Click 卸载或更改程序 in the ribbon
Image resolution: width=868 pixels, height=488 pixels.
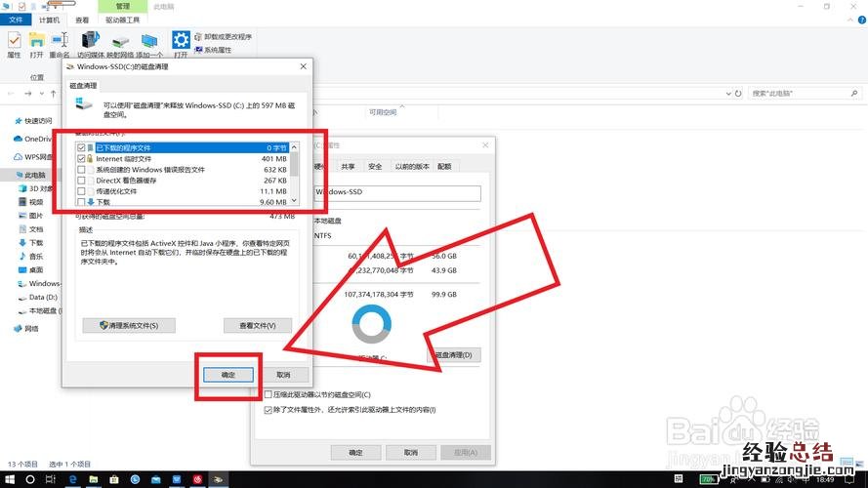click(x=227, y=36)
